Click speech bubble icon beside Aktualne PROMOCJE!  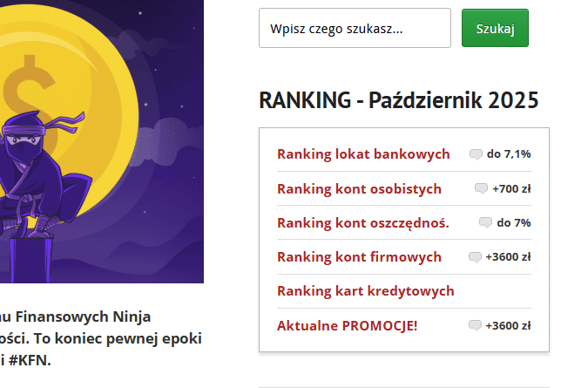coord(475,325)
